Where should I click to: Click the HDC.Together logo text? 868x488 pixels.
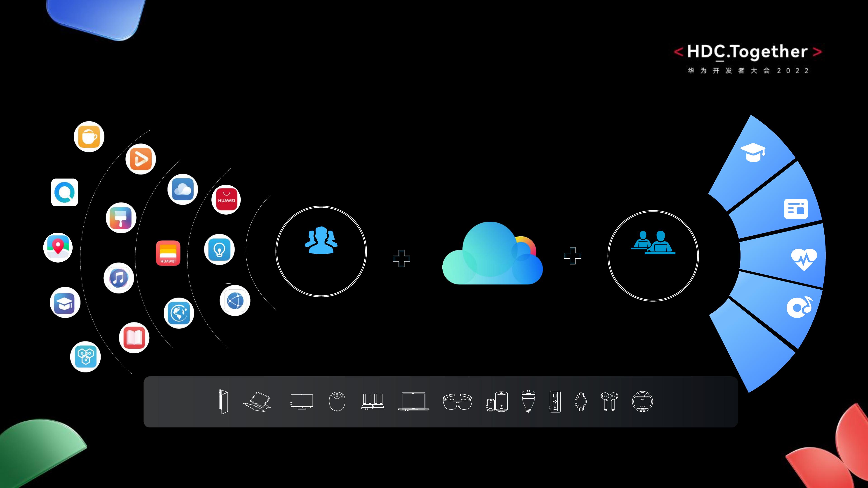pyautogui.click(x=747, y=52)
